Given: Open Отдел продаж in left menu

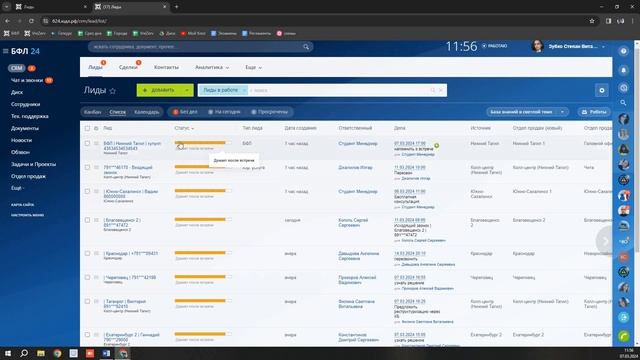Looking at the screenshot, I should 28,176.
